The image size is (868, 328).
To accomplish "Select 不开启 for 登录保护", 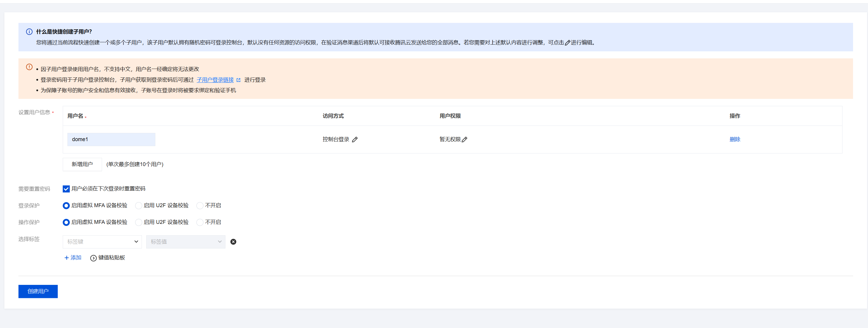I will [x=200, y=206].
